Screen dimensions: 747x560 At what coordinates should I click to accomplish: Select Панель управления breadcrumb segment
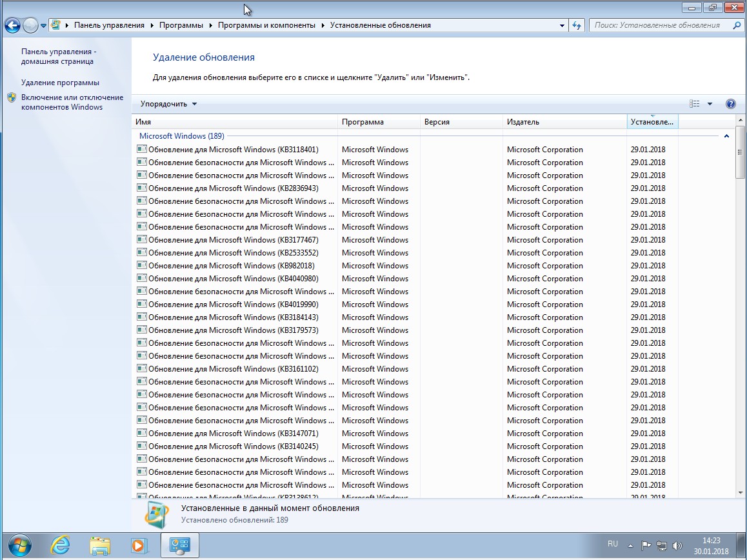109,25
